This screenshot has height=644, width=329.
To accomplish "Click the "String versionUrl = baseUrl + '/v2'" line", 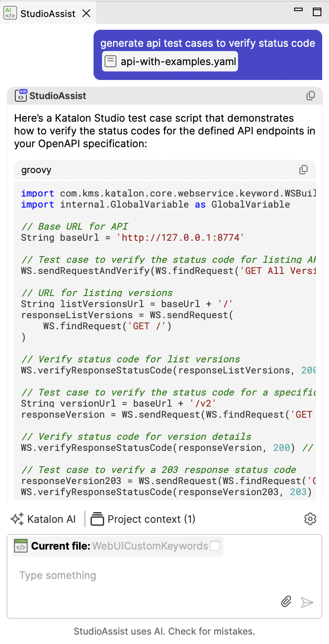I will 119,403.
